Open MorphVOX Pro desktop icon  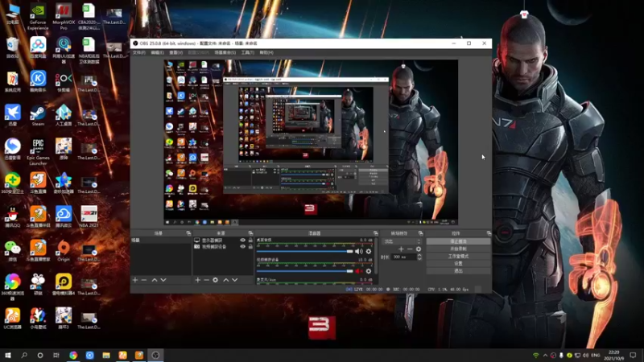[64, 17]
